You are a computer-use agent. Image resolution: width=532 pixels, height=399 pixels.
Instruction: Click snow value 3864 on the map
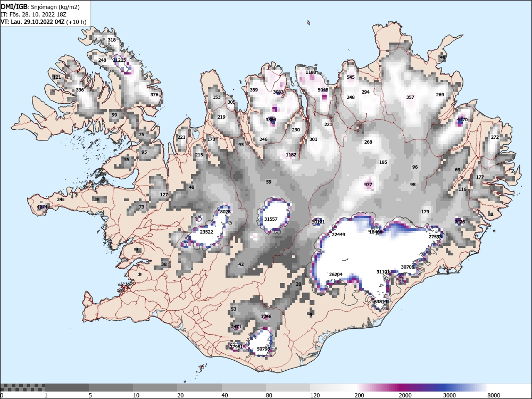click(x=271, y=119)
